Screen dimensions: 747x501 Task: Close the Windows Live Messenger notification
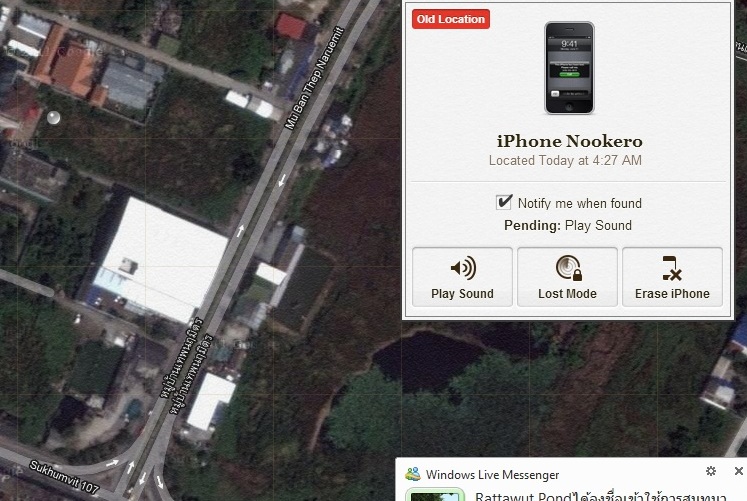(738, 471)
